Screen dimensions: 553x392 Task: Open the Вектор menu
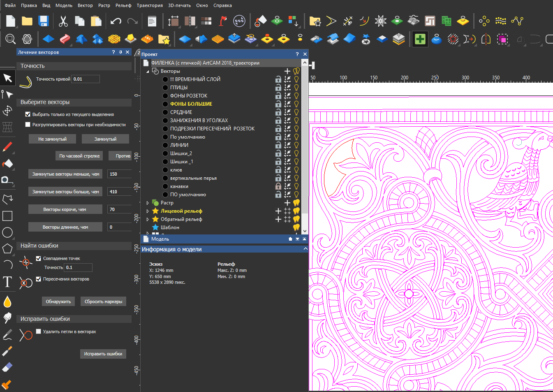[85, 5]
